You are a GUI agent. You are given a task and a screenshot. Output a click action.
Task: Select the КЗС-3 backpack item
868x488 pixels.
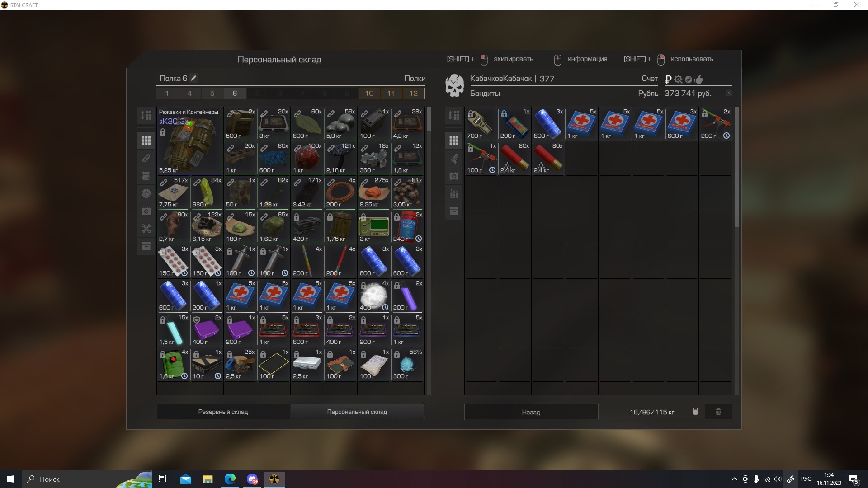190,141
